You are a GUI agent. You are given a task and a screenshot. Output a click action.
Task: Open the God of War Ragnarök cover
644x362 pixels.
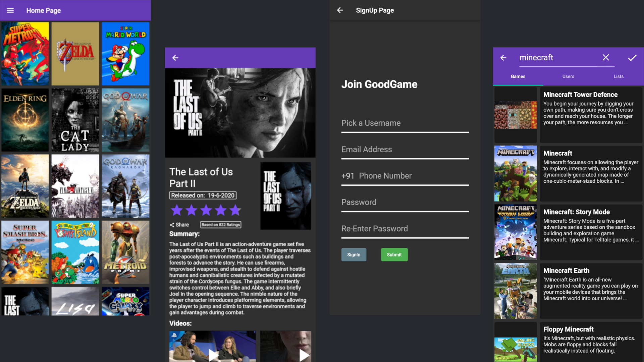point(126,186)
